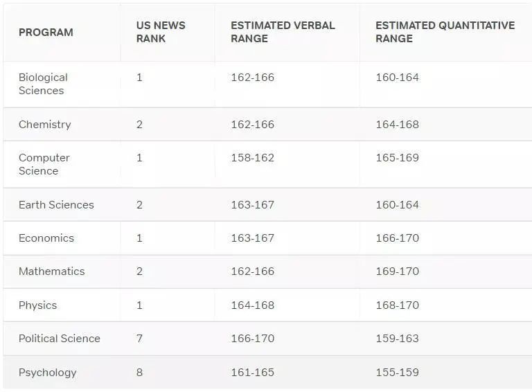This screenshot has height=392, width=532.
Task: Select Psychology rank value 8
Action: [x=139, y=373]
